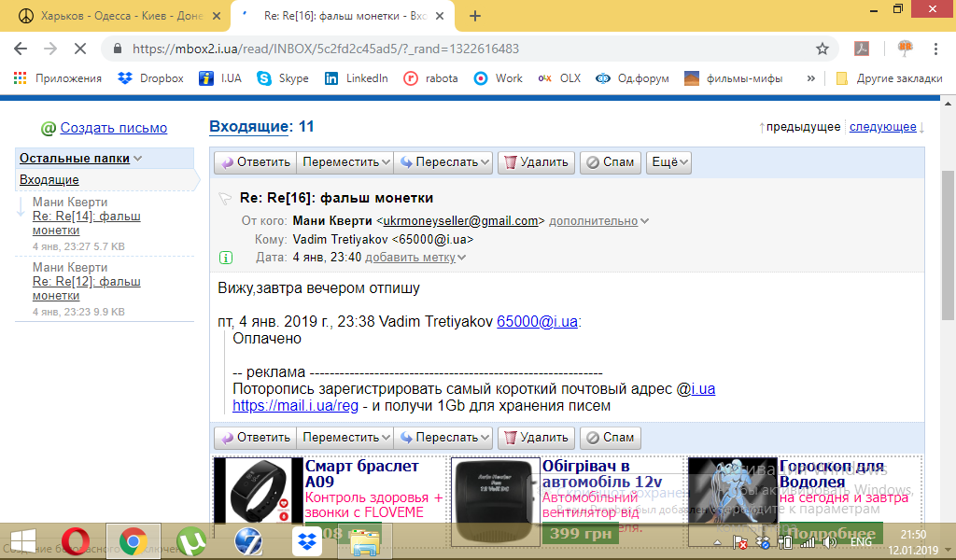Expand the Остальные папки folder list

(x=80, y=159)
